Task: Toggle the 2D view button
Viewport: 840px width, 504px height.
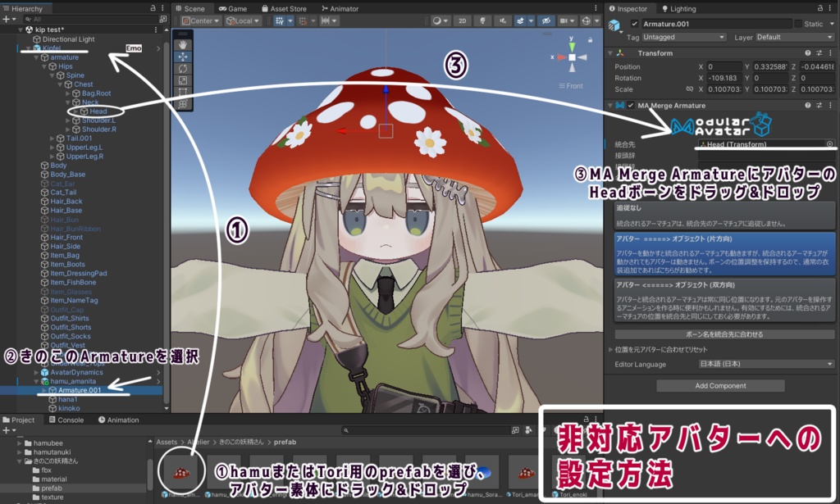Action: coord(463,20)
